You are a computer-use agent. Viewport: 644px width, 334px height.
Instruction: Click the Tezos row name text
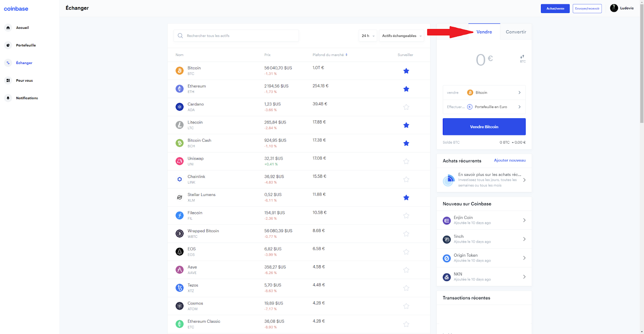click(193, 285)
